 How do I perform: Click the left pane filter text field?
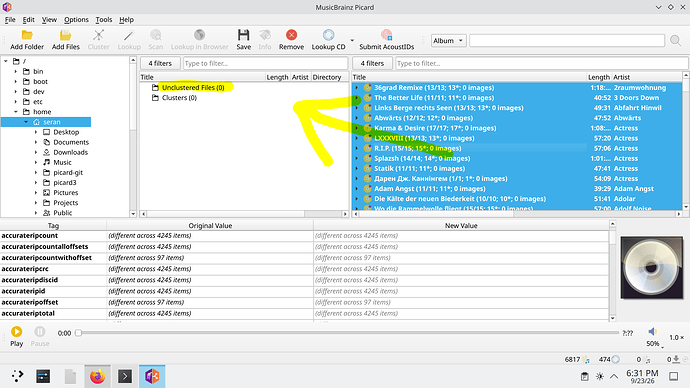pos(265,63)
